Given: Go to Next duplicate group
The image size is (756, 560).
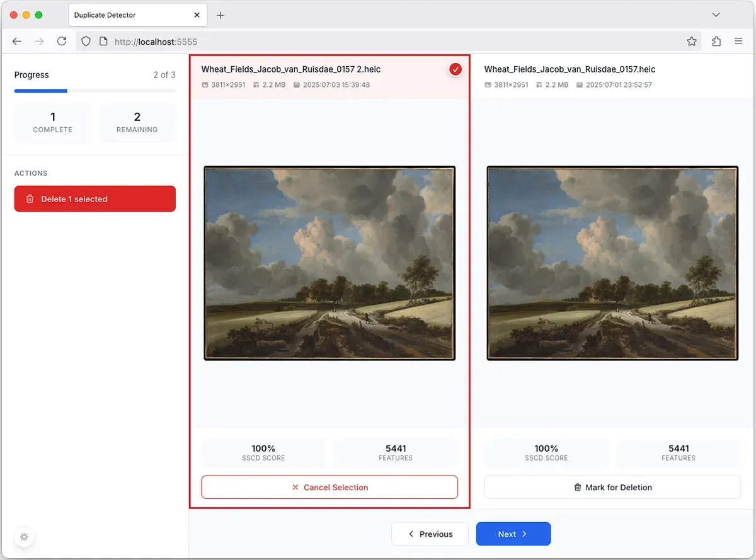Looking at the screenshot, I should tap(513, 534).
